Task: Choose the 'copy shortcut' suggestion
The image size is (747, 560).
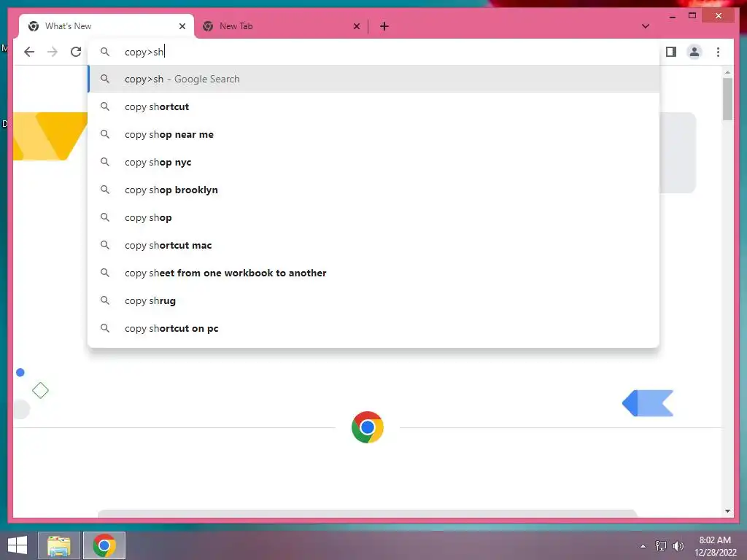Action: point(374,106)
